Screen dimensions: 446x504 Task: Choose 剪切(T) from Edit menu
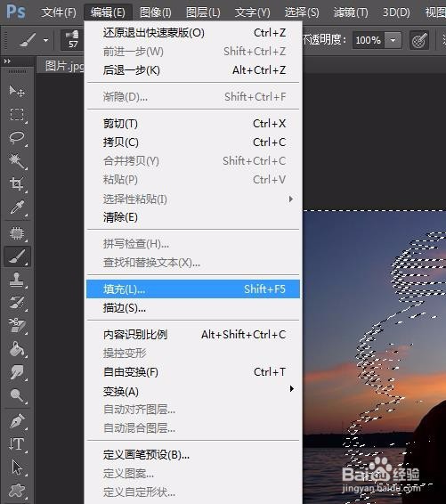(193, 124)
